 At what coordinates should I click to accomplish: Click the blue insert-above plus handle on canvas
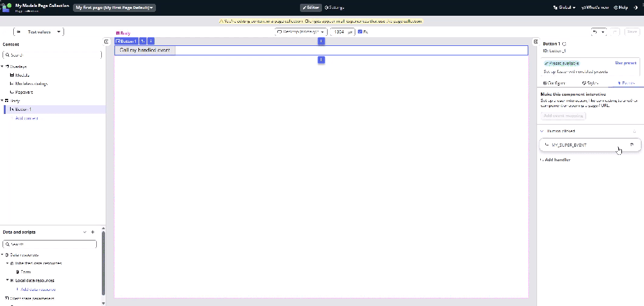point(321,41)
